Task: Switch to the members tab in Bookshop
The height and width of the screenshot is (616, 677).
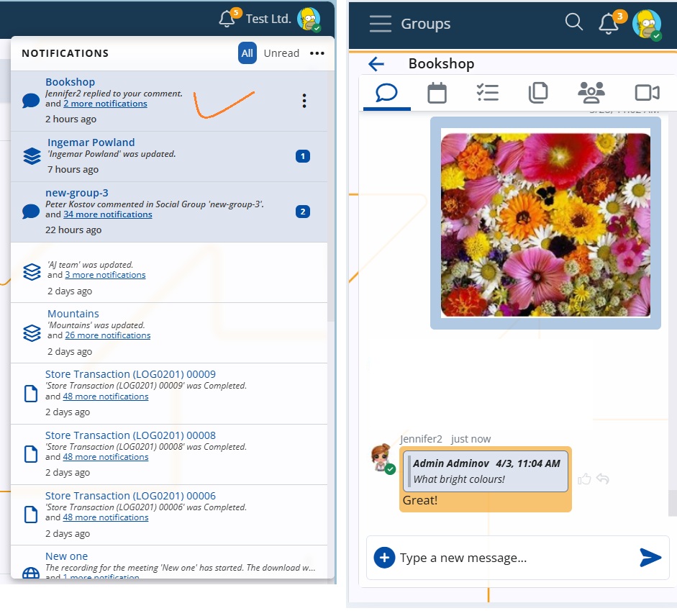Action: pyautogui.click(x=591, y=93)
